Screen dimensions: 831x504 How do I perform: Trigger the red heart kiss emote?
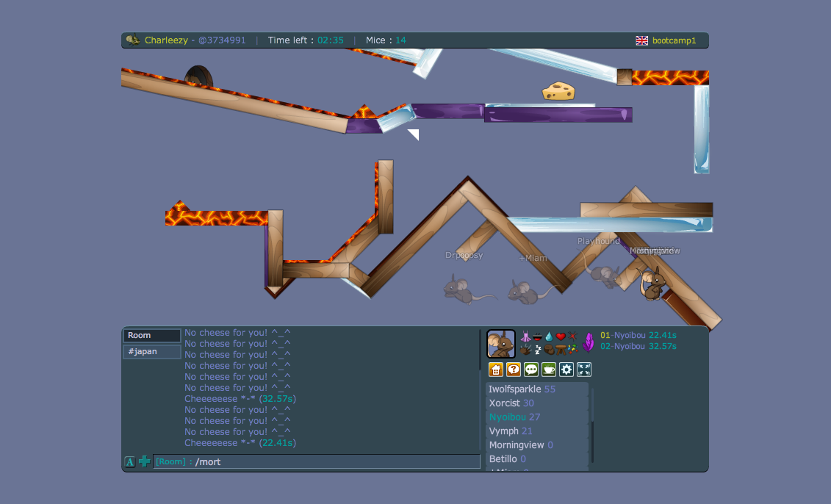pyautogui.click(x=561, y=336)
